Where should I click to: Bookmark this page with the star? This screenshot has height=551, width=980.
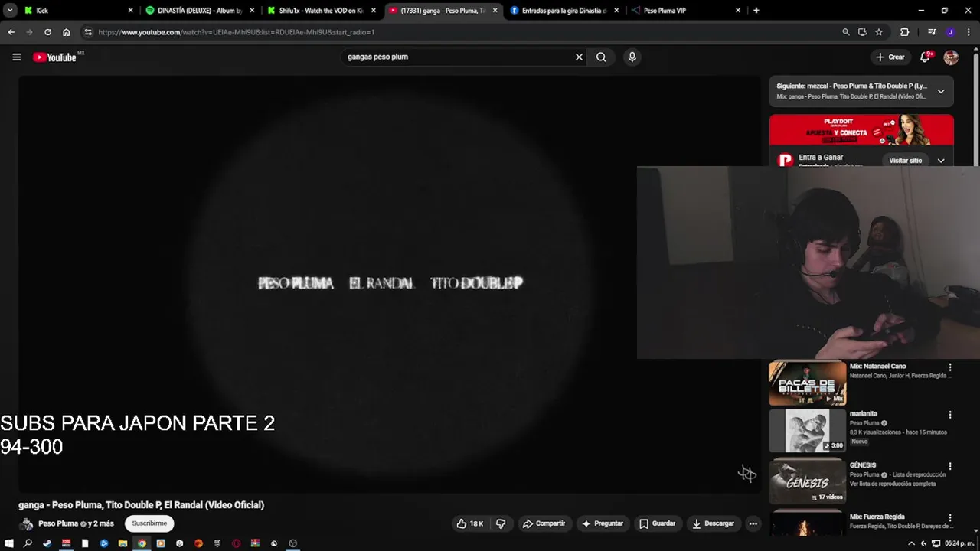pyautogui.click(x=879, y=32)
